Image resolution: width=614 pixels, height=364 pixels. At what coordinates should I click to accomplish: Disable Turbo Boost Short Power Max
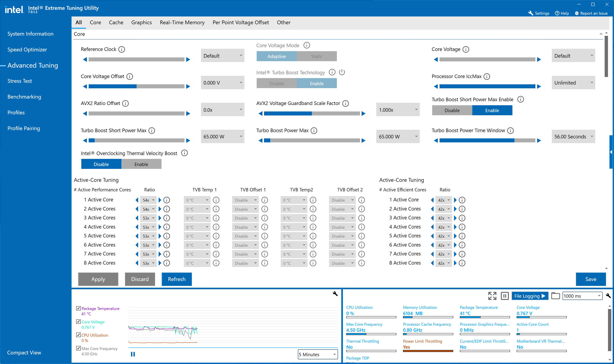coord(452,110)
